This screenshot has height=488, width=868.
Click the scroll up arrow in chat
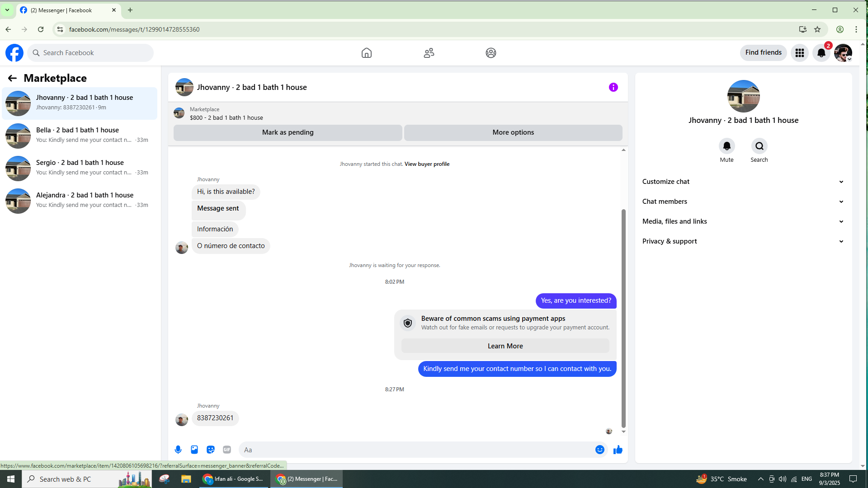click(623, 150)
